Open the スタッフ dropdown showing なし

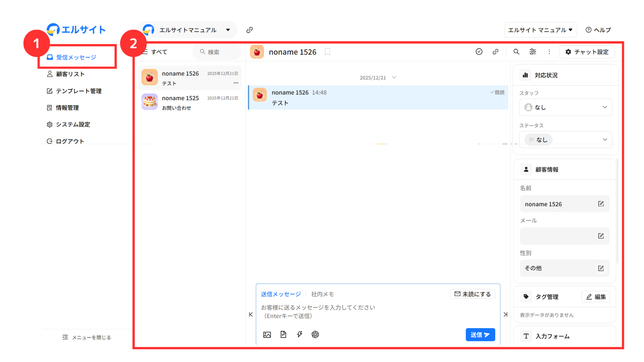(x=566, y=107)
